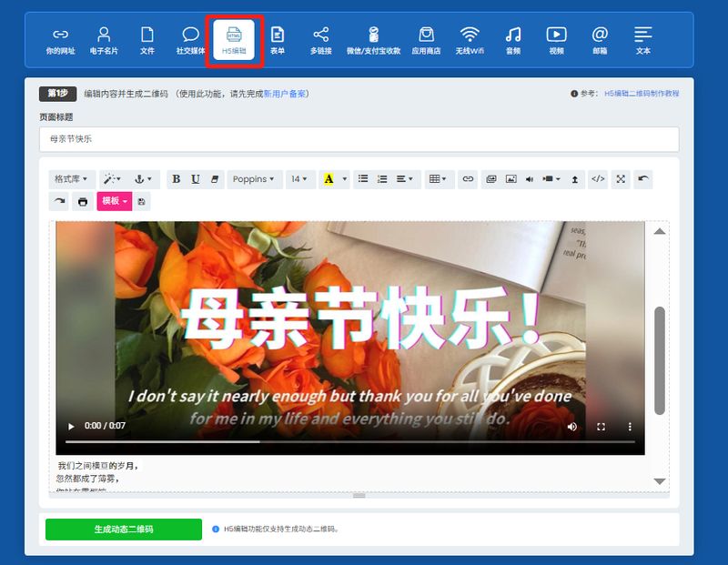Click the undo arrow icon
The height and width of the screenshot is (565, 728).
(643, 179)
